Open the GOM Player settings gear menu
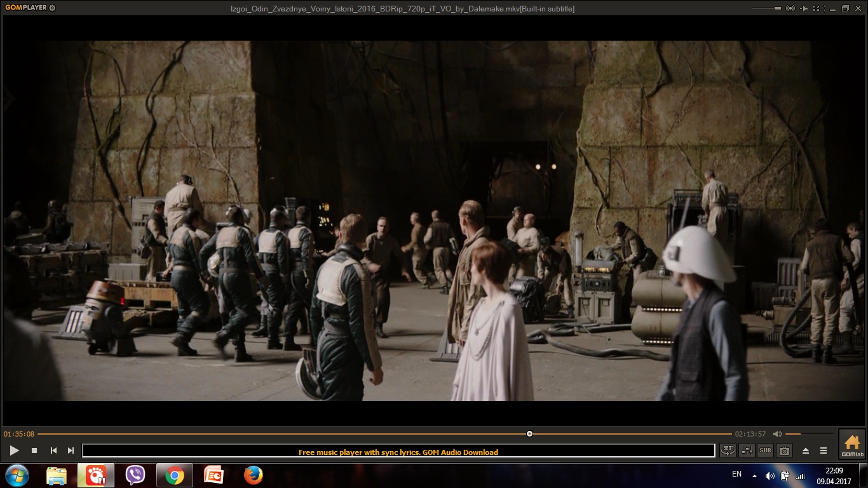Screen dimensions: 868x488 (x=52, y=8)
